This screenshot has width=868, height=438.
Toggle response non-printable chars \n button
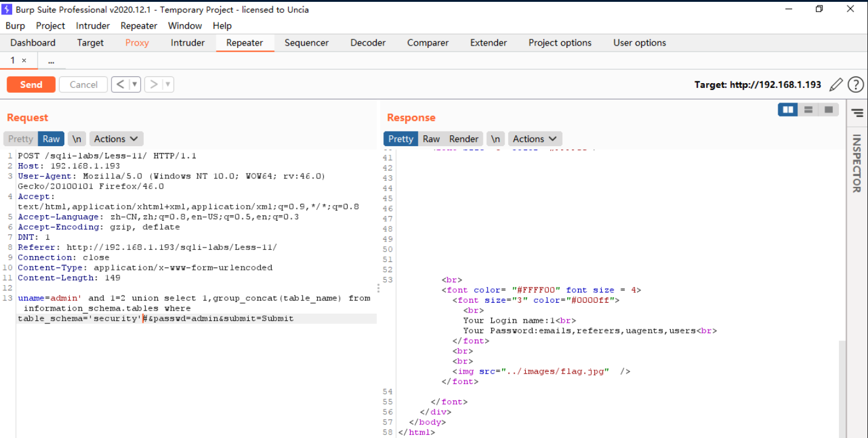pos(496,139)
